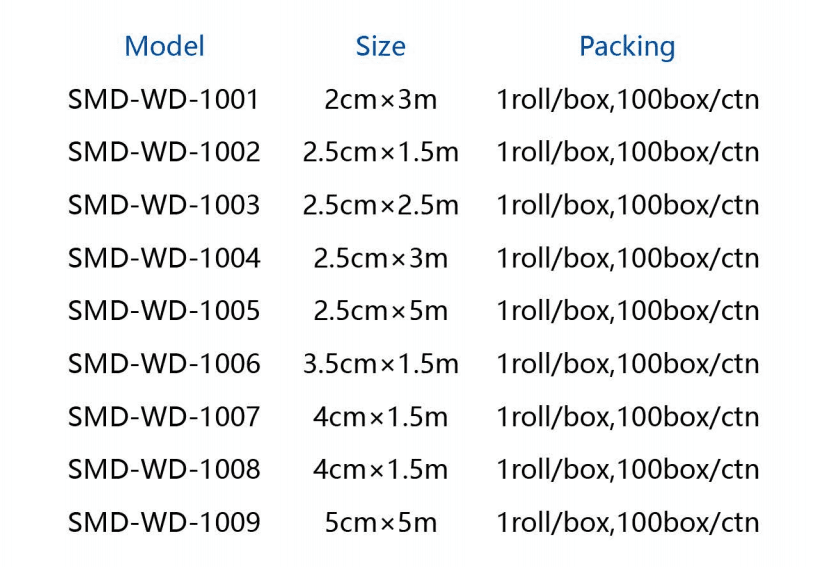839x567 pixels.
Task: Click packing text in SMD-WD-1001 row
Action: click(x=628, y=100)
